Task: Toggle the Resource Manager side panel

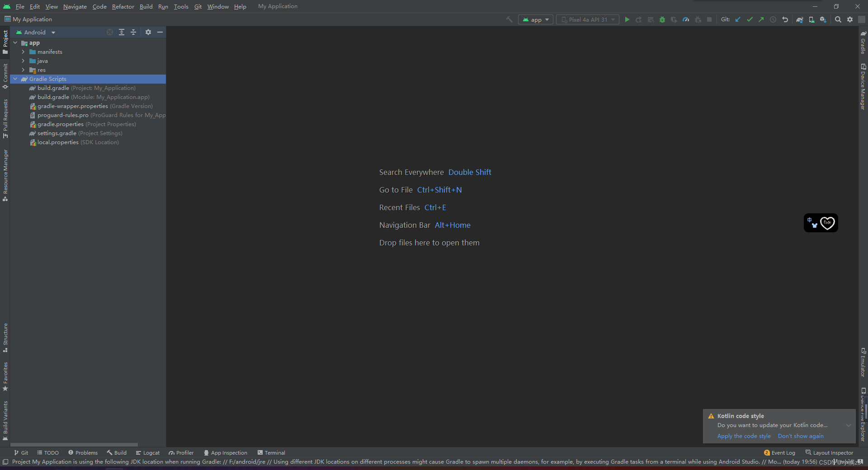Action: 5,175
